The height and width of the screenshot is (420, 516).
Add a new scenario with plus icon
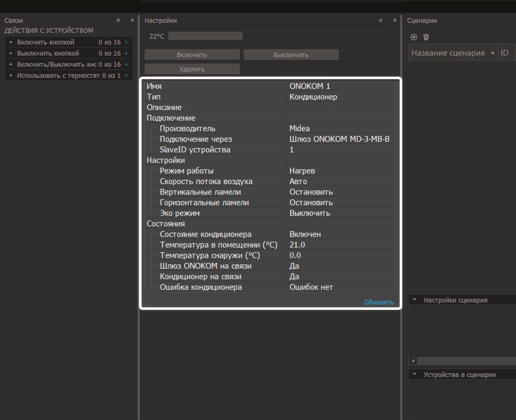pyautogui.click(x=414, y=37)
